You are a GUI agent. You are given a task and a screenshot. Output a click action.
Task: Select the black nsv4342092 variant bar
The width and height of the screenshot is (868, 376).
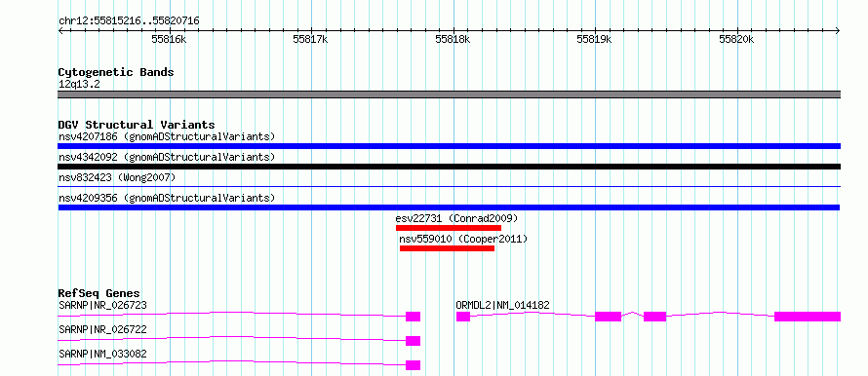pyautogui.click(x=449, y=167)
